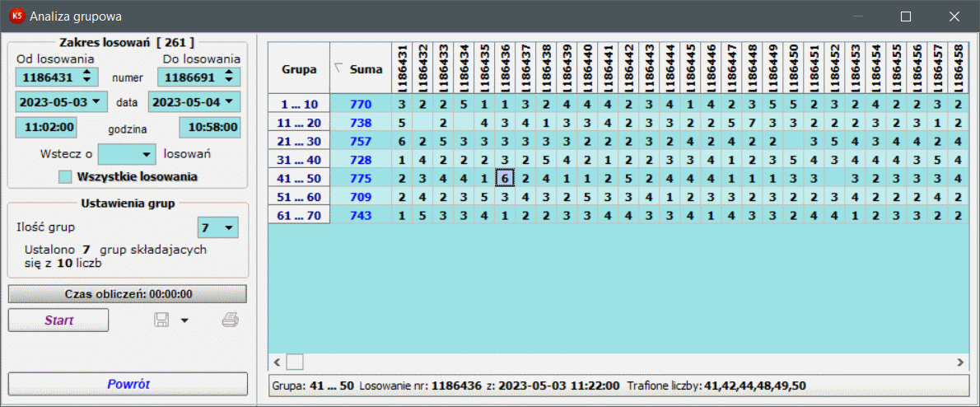Click the horizontal scrollbar thumb

(x=295, y=362)
